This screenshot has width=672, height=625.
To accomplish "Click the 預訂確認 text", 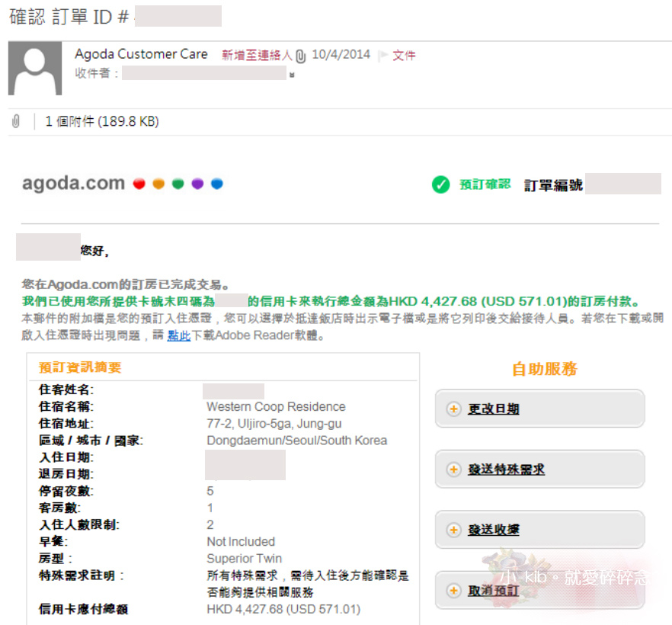I will click(x=485, y=184).
